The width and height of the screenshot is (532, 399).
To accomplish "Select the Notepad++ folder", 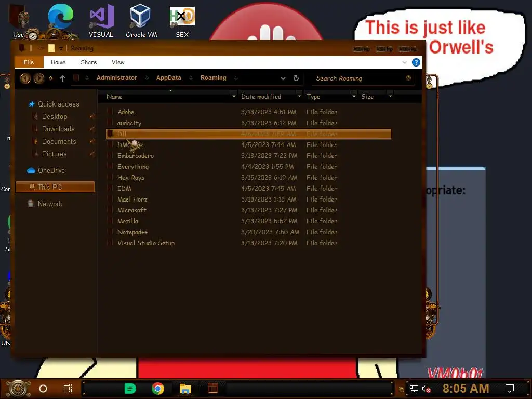I will [248, 232].
